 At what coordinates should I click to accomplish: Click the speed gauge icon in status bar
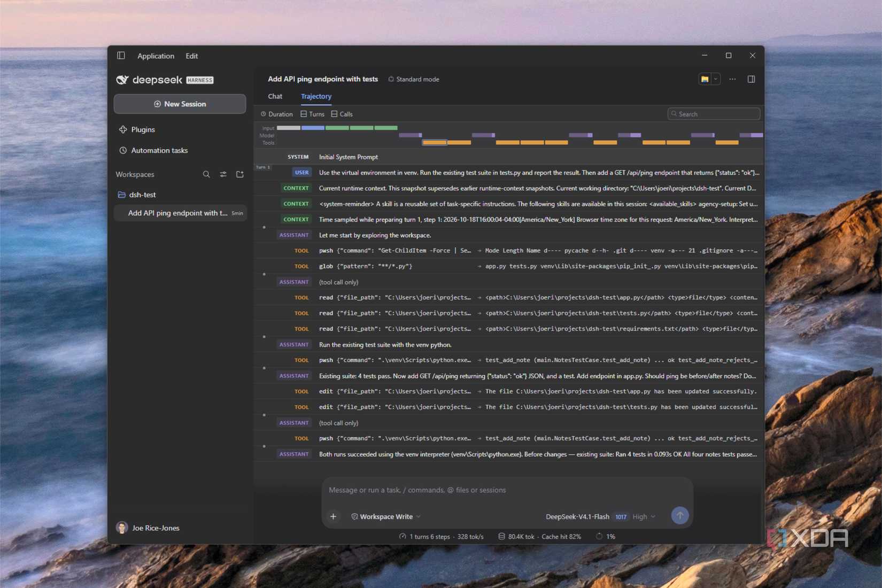403,536
